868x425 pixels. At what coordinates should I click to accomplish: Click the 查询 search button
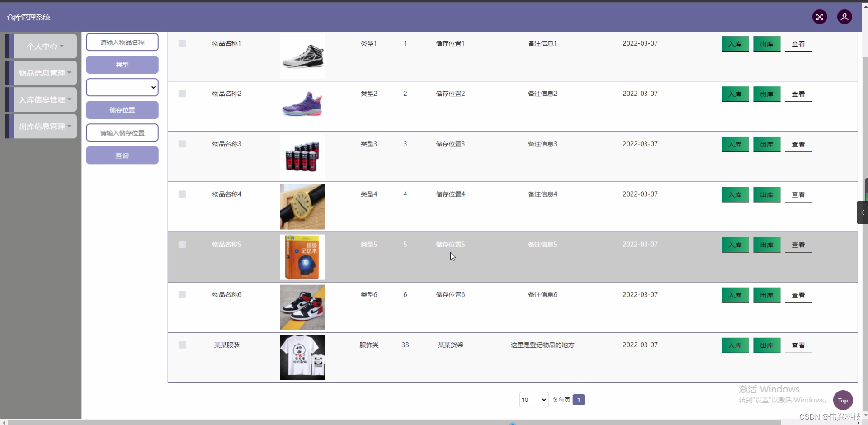tap(122, 155)
